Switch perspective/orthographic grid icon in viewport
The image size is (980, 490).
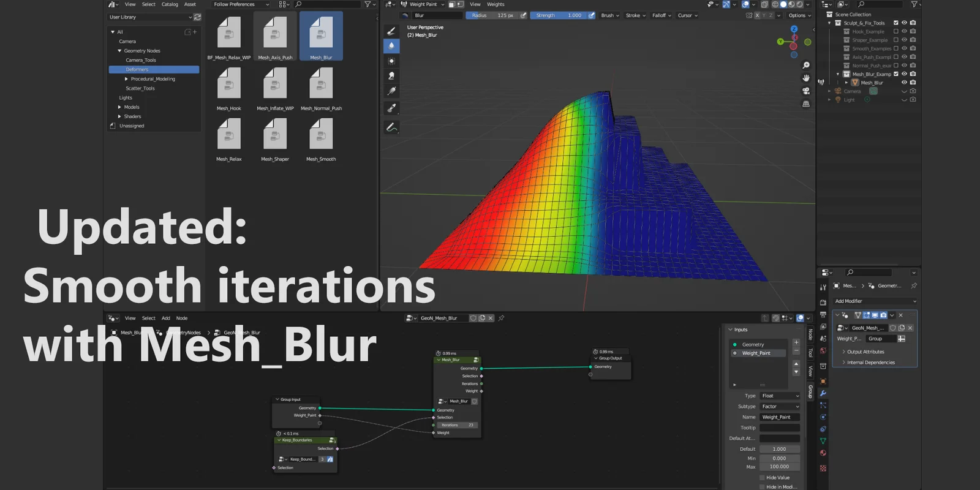[x=806, y=104]
